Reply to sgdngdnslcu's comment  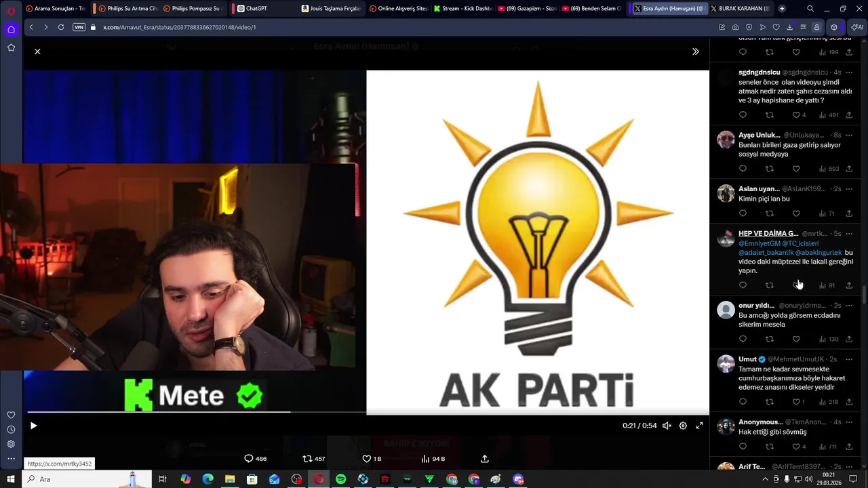tap(743, 115)
